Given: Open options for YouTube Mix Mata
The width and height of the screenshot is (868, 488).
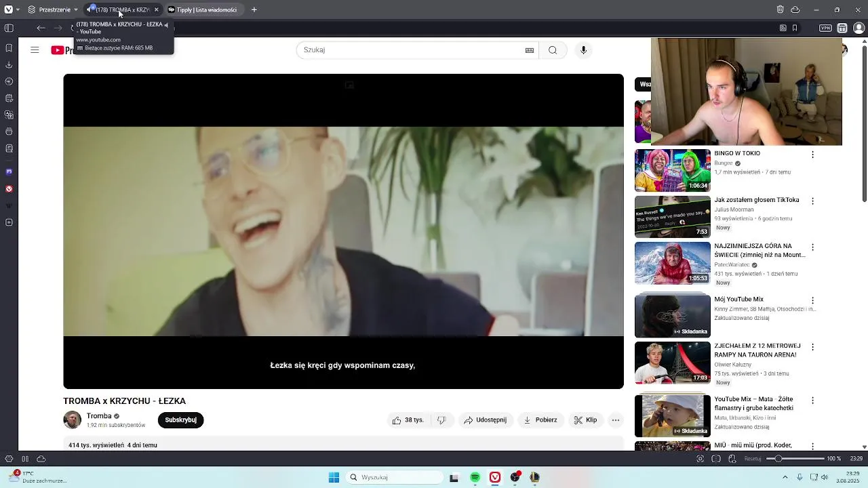Looking at the screenshot, I should (x=812, y=400).
